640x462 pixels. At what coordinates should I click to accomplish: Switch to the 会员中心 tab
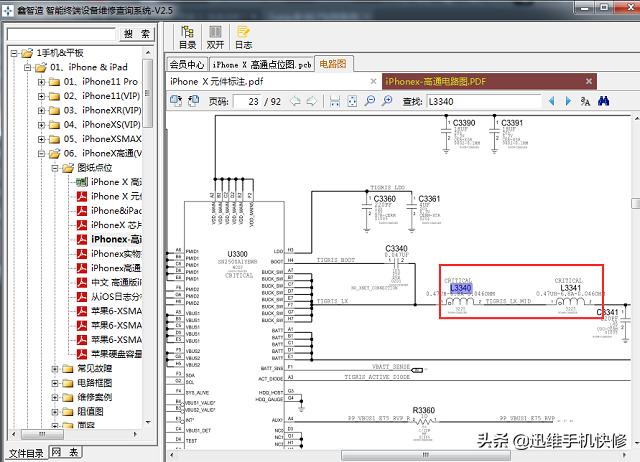(x=187, y=64)
